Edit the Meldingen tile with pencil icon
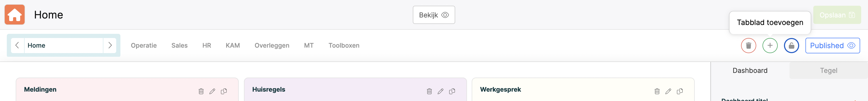868x101 pixels. [x=212, y=91]
